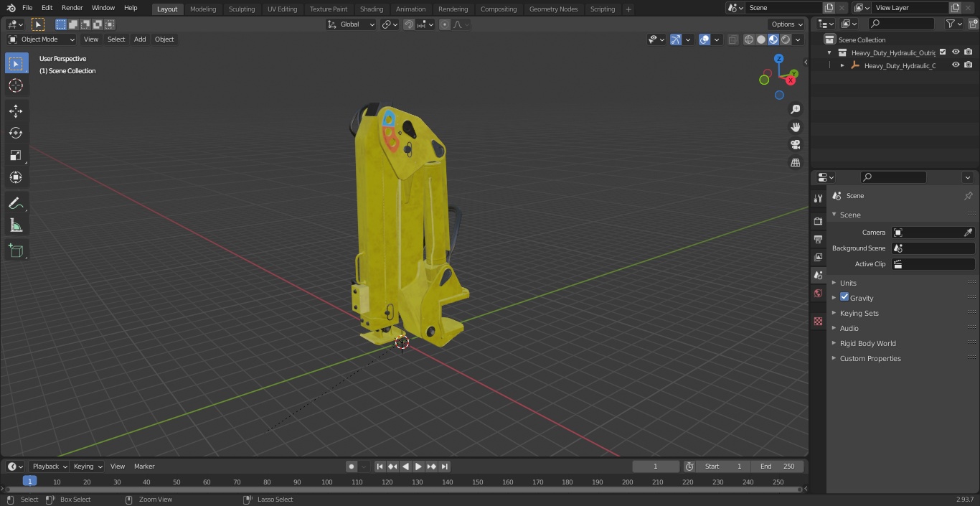Activate the Scale tool
This screenshot has height=506, width=980.
point(16,155)
